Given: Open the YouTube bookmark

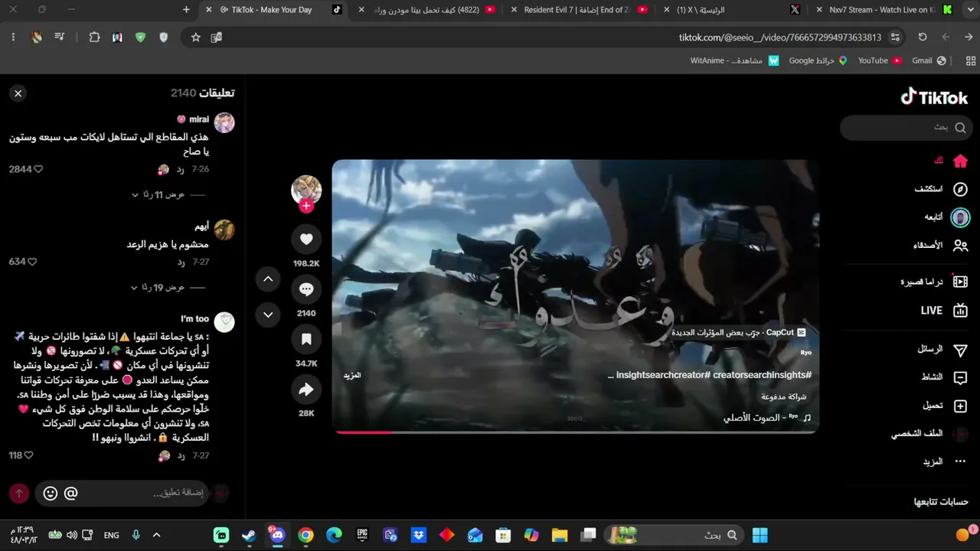Looking at the screenshot, I should coord(880,60).
